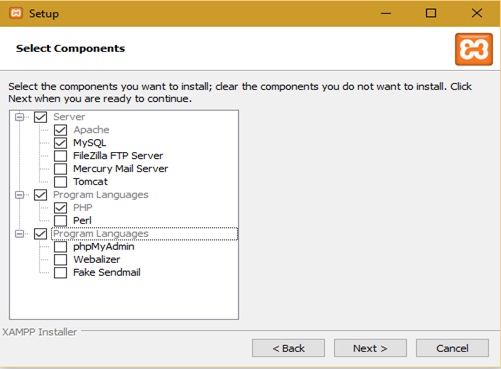The width and height of the screenshot is (501, 369).
Task: Click the orange XAMPP logo in the header
Action: point(474,49)
